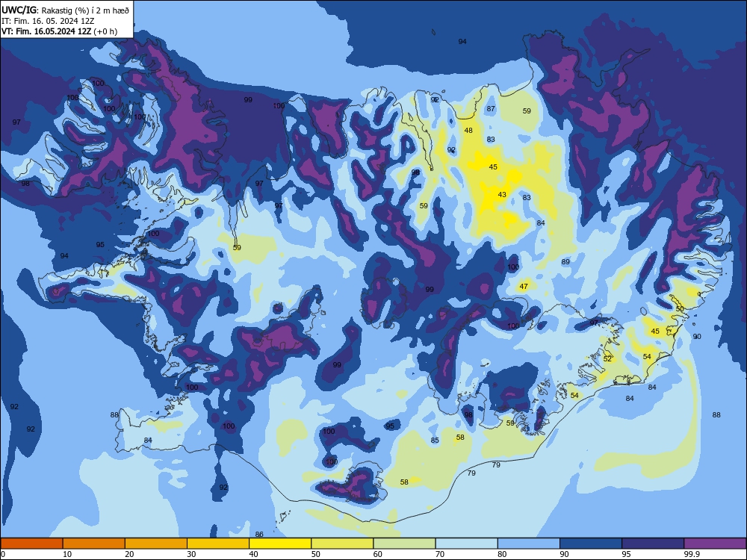Pick the 20–30 legend color block
The image size is (747, 560).
tap(156, 544)
